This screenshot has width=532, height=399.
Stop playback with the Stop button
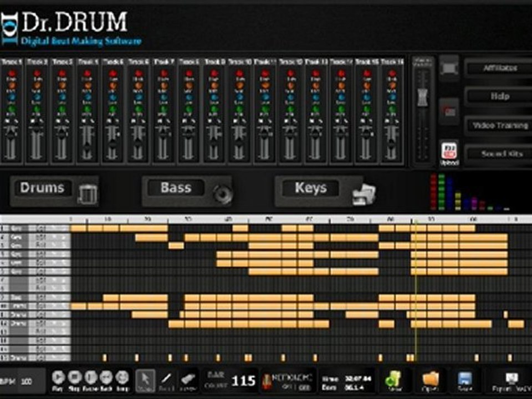tap(74, 377)
